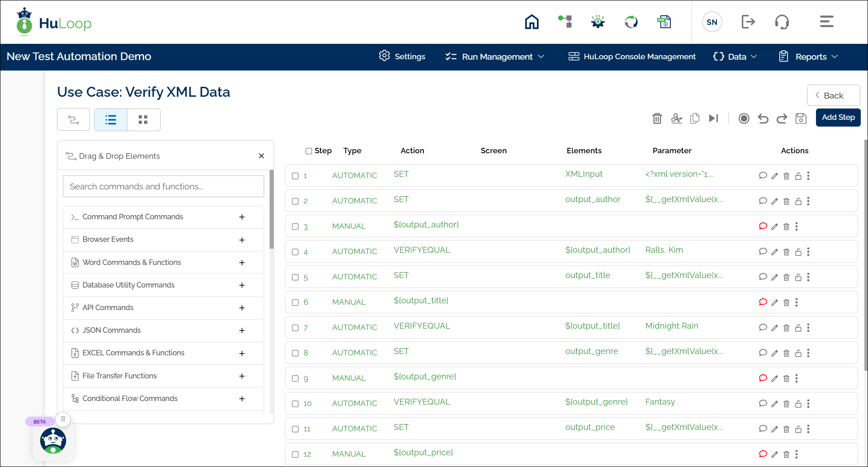Click the search commands and functions field
The height and width of the screenshot is (467, 868).
(163, 186)
